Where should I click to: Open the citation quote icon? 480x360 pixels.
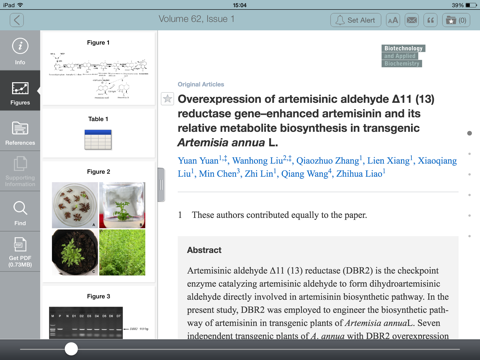430,20
